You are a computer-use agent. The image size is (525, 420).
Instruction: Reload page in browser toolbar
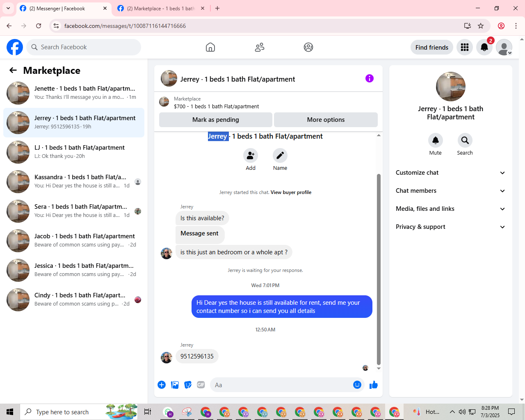click(x=39, y=26)
